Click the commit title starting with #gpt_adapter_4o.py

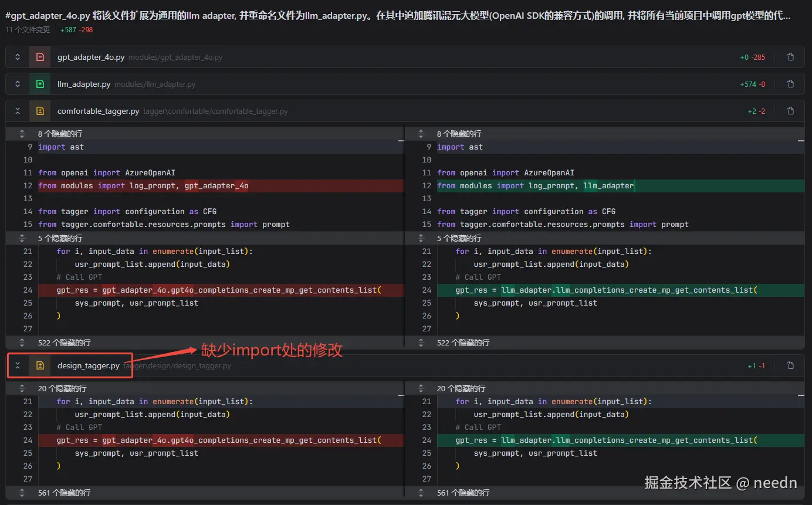tap(398, 15)
